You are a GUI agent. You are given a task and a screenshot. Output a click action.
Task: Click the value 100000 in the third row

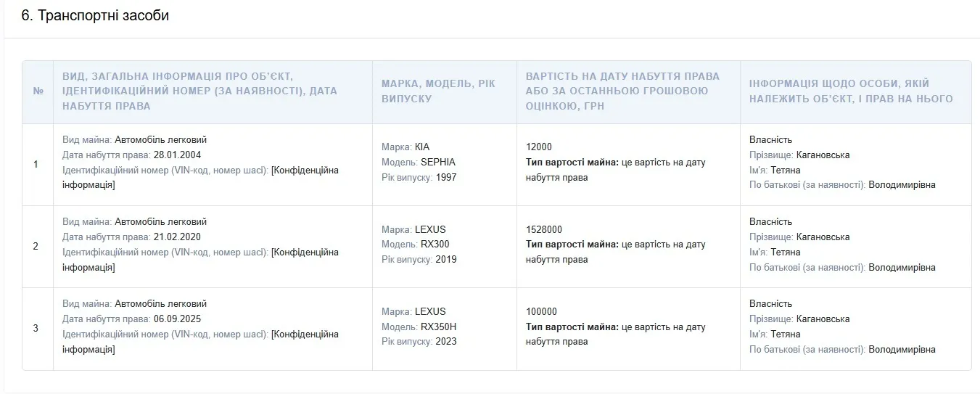click(542, 311)
